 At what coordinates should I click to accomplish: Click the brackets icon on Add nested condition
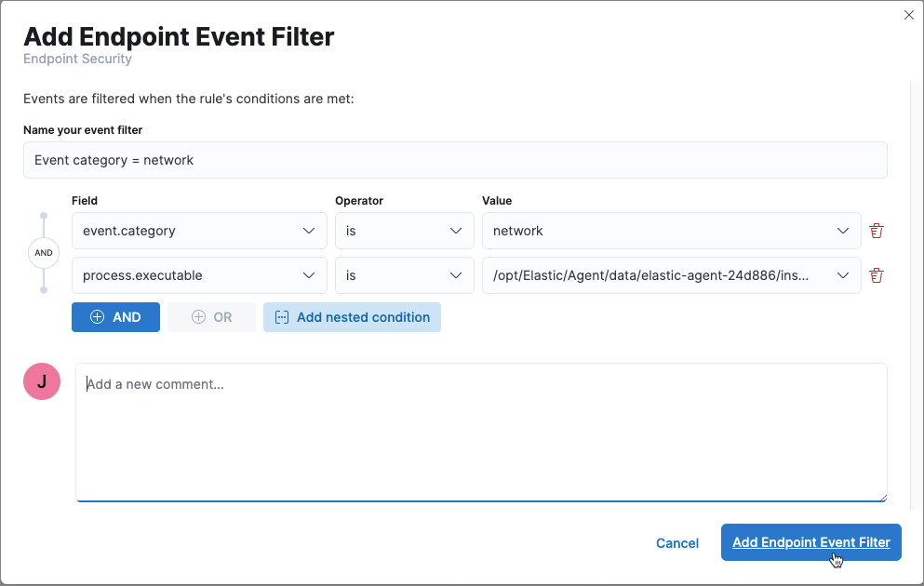tap(281, 316)
